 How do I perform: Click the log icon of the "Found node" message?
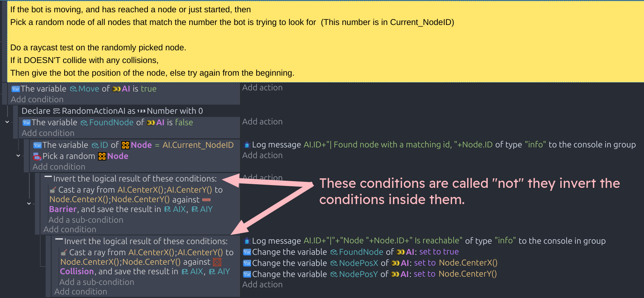(247, 145)
